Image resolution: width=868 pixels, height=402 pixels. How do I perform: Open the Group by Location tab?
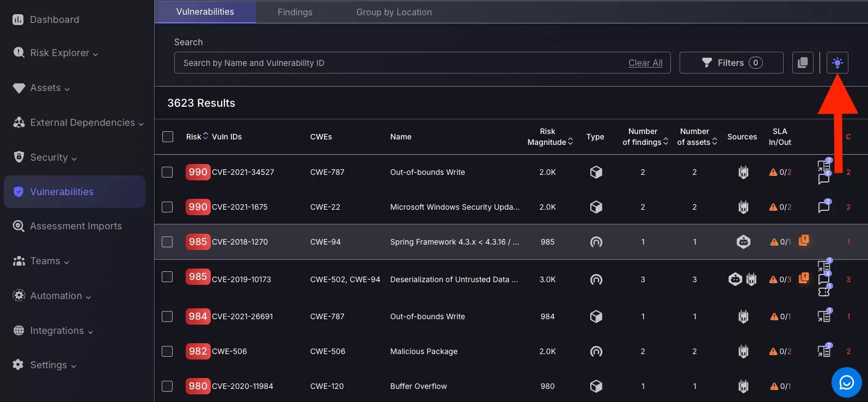[394, 12]
